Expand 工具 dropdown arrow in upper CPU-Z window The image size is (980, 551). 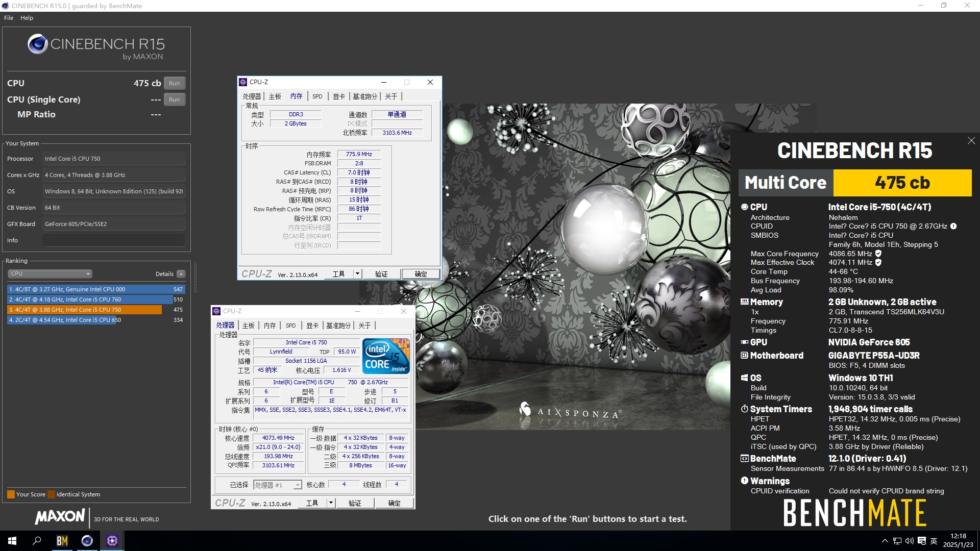point(357,274)
